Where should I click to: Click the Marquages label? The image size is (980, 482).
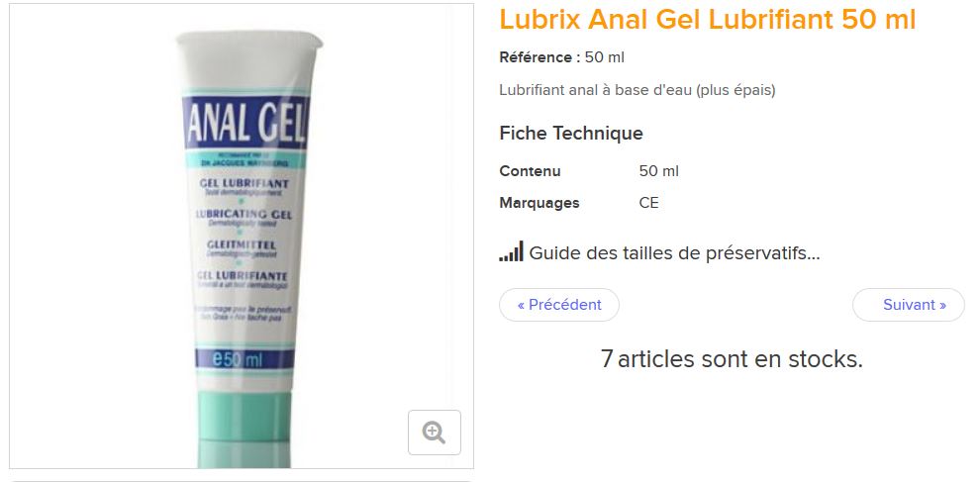coord(539,203)
